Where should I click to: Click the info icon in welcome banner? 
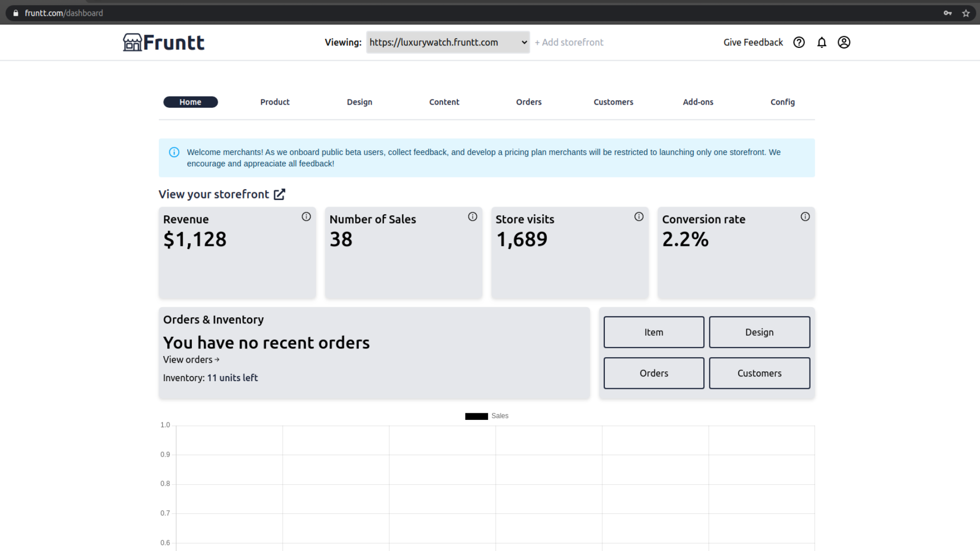point(174,152)
